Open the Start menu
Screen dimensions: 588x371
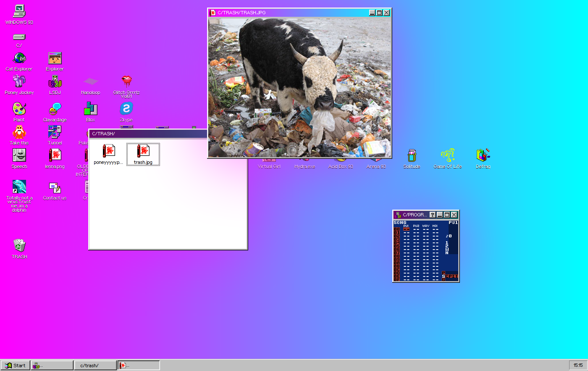pos(15,365)
